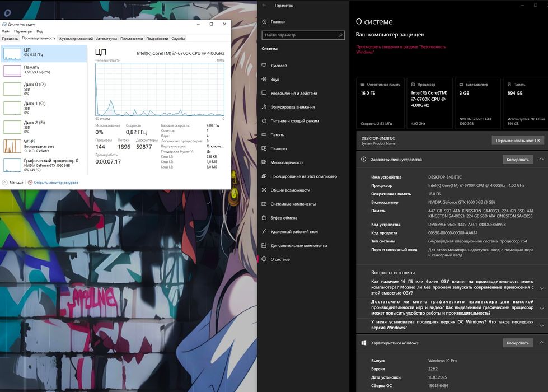Open the Clipboard (Буфер обмена) icon
548x392 pixels.
264,217
